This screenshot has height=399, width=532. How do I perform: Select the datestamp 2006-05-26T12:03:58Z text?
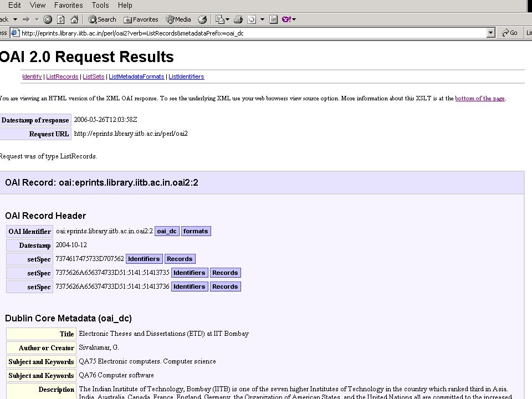(105, 120)
